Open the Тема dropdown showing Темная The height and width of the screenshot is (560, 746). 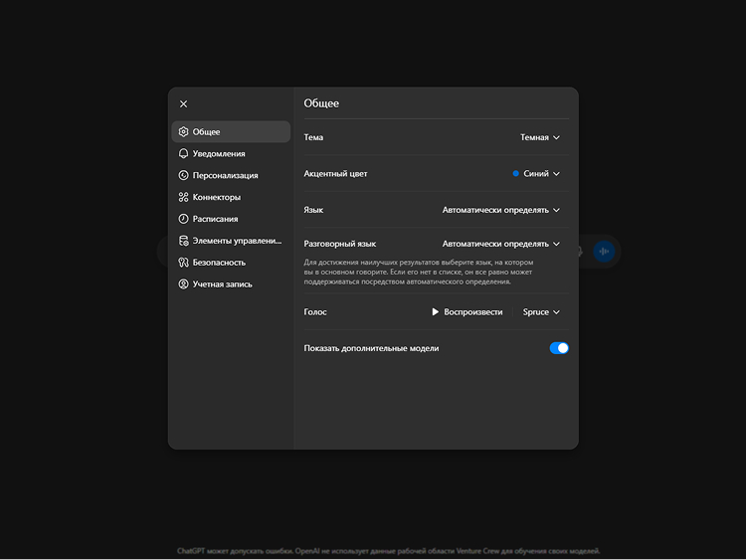(540, 137)
